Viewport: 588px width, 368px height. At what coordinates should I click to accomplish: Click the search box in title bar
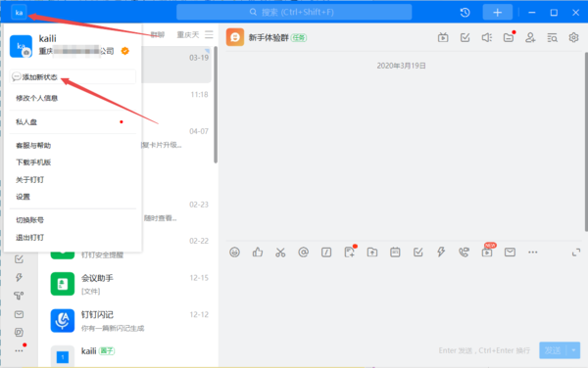pos(294,12)
